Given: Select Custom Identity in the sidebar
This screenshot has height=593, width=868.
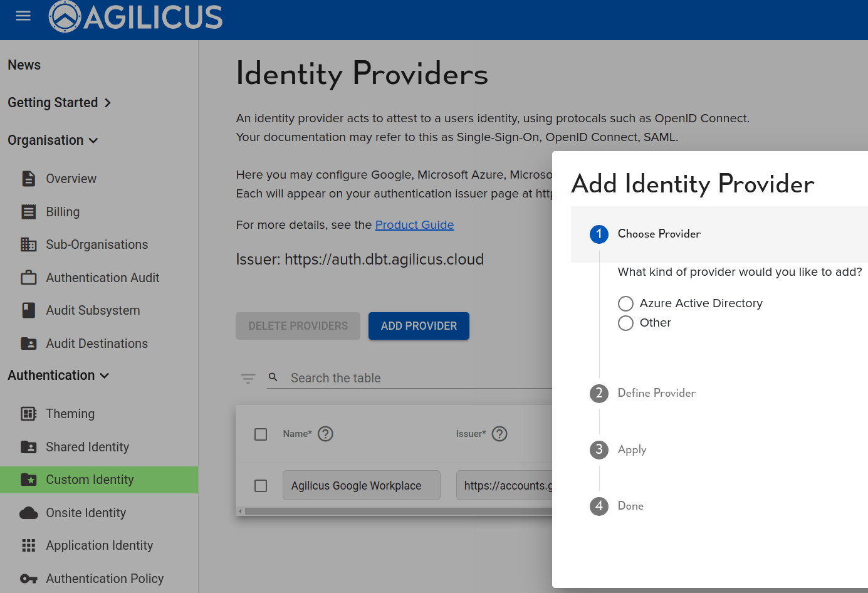Looking at the screenshot, I should [90, 480].
